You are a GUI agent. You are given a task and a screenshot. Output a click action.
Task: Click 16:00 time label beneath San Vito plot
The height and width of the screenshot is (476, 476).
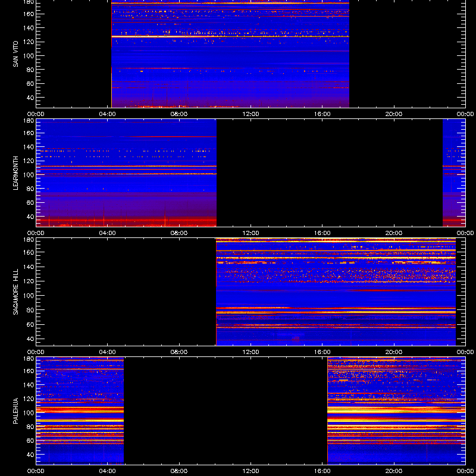[322, 114]
